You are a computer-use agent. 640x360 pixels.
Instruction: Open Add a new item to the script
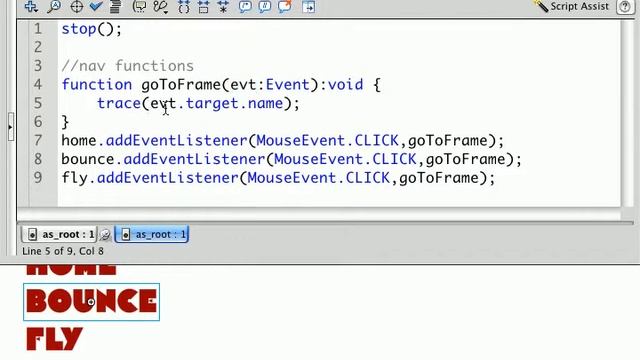[31, 6]
